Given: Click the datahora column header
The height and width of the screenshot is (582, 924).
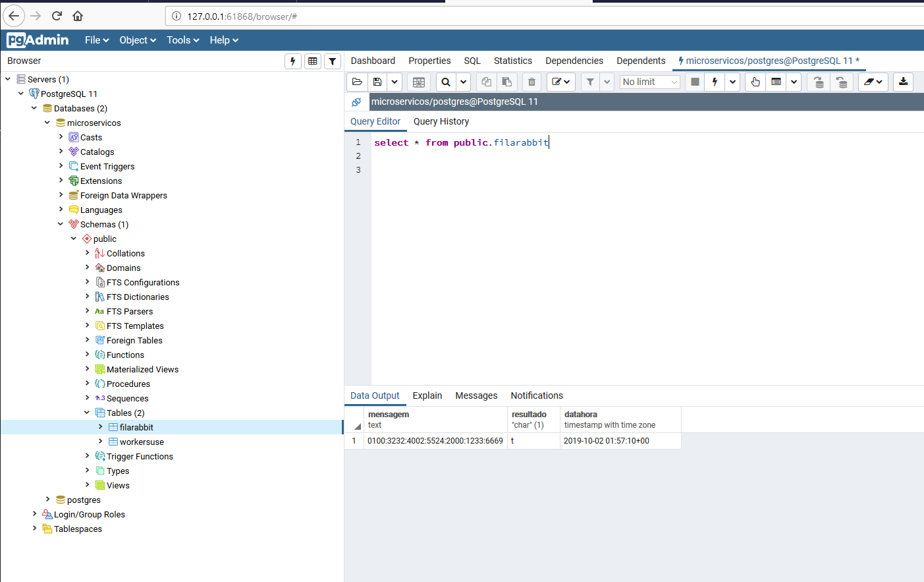Looking at the screenshot, I should pyautogui.click(x=620, y=420).
